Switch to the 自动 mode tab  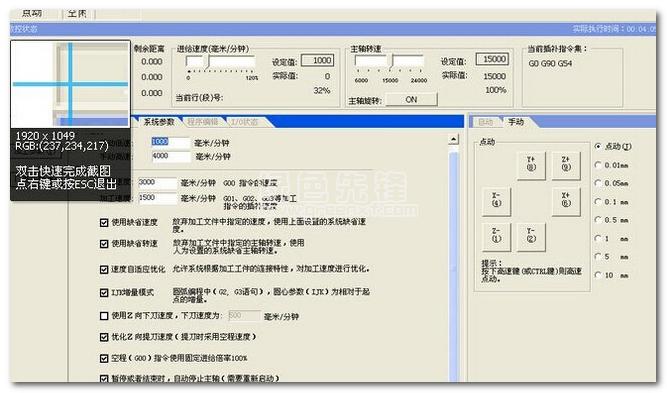pyautogui.click(x=485, y=122)
